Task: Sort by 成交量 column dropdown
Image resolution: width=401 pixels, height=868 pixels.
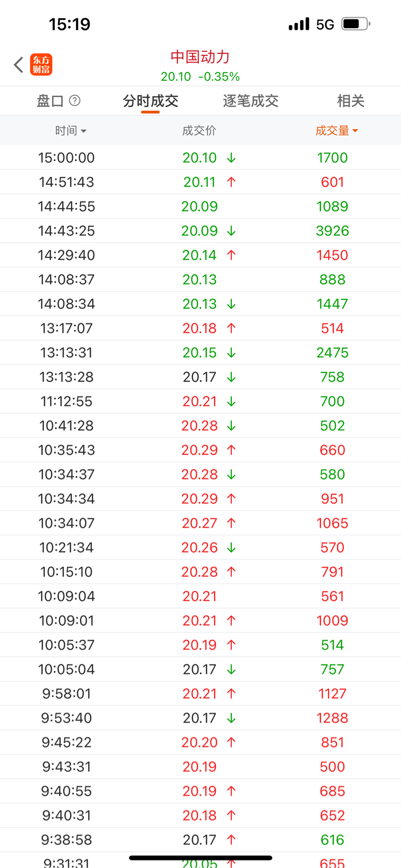Action: pyautogui.click(x=336, y=131)
